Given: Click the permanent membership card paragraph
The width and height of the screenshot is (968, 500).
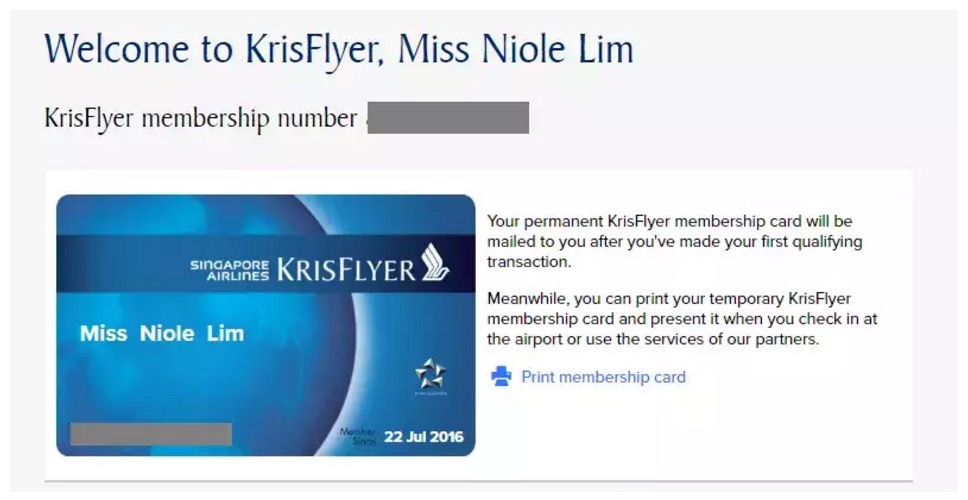Looking at the screenshot, I should pos(674,241).
